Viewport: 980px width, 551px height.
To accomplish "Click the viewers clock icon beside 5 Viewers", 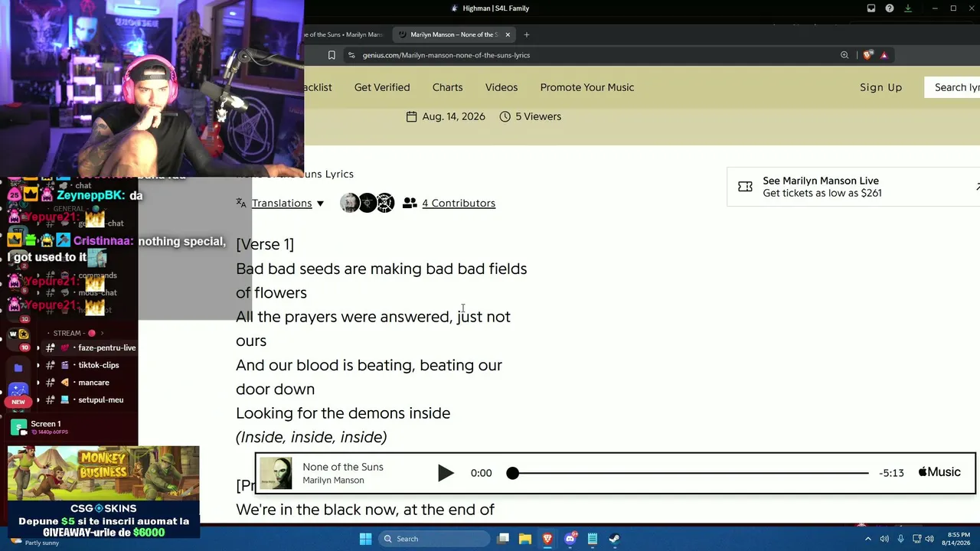I will pos(505,116).
